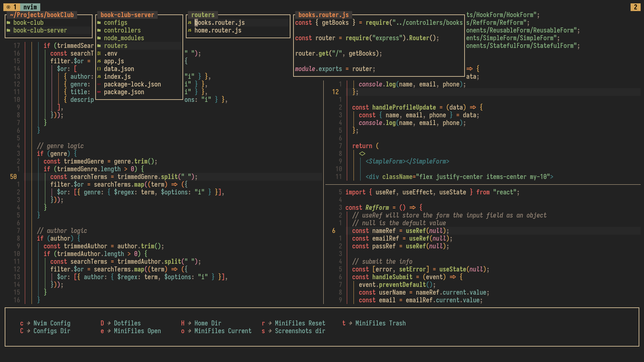This screenshot has height=362, width=644.
Task: Switch to tmux window 1 nvim tab
Action: 30,7
